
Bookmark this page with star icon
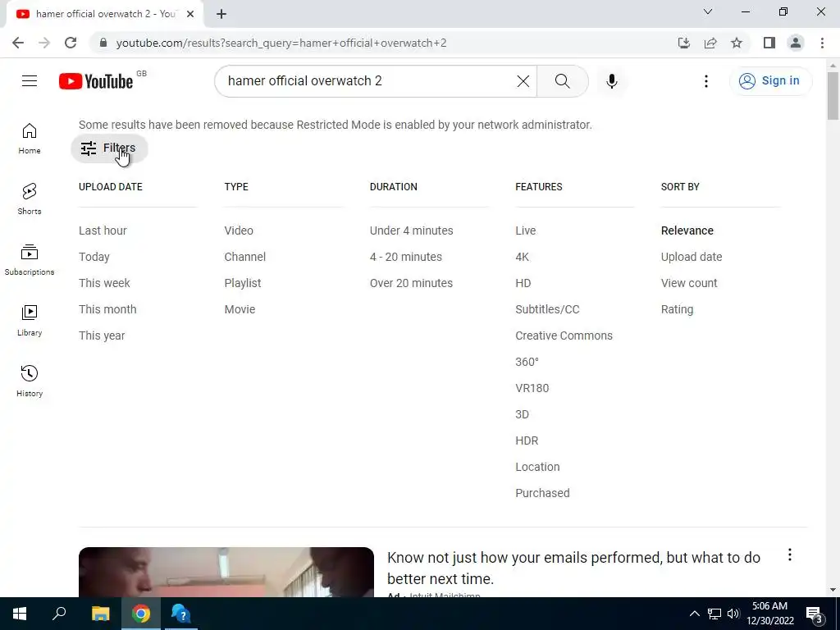tap(737, 43)
